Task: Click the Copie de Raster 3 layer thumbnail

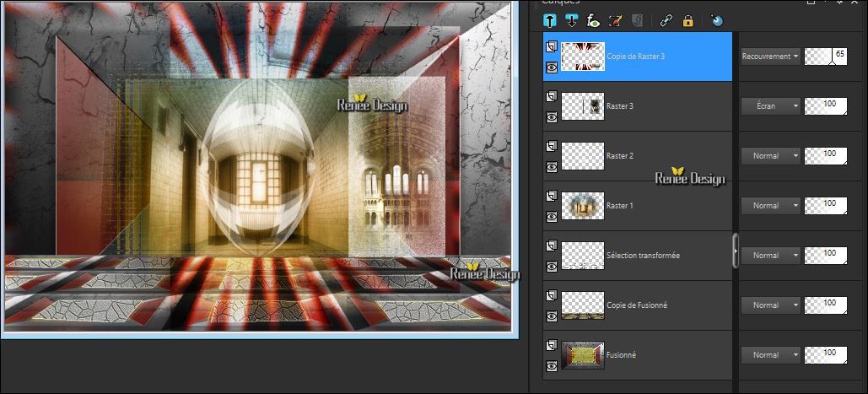Action: point(583,57)
